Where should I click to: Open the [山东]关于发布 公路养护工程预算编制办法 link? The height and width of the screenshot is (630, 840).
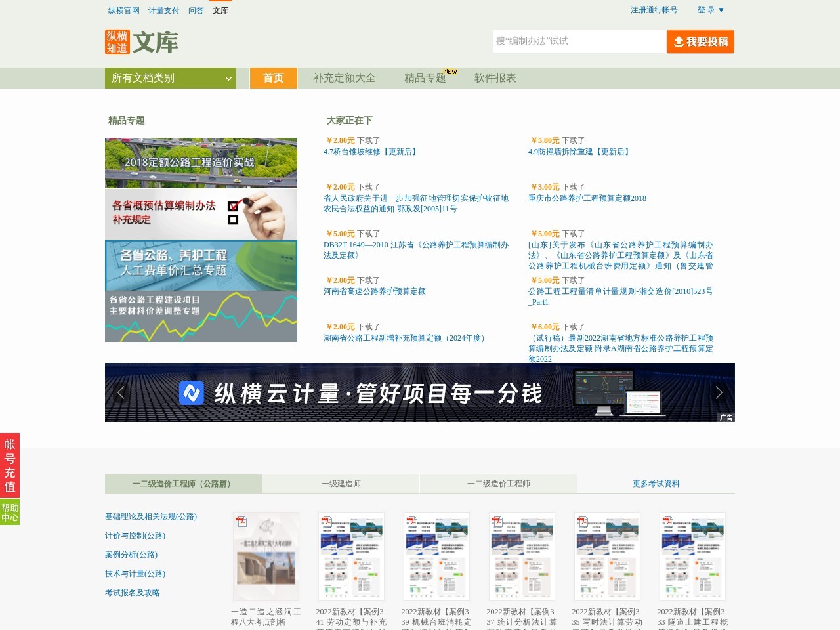click(x=621, y=255)
